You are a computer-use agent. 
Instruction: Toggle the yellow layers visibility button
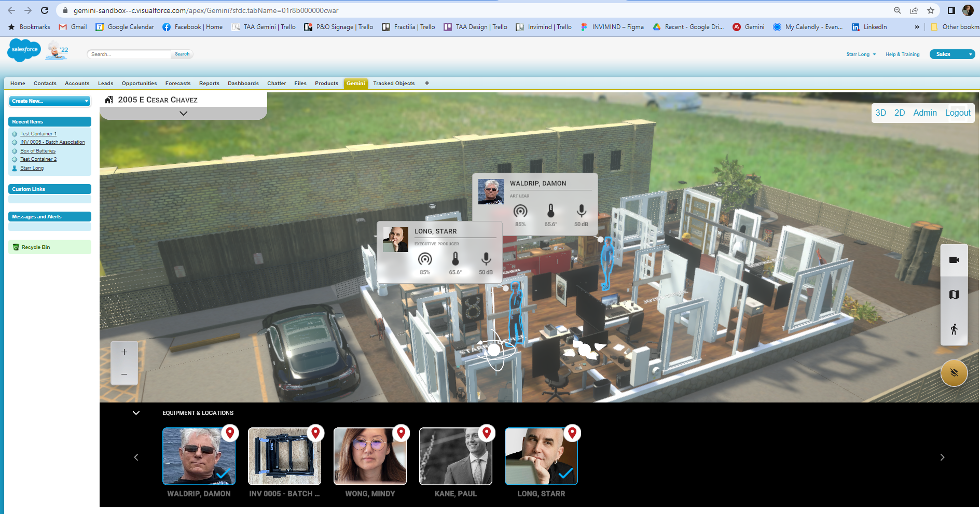(954, 373)
